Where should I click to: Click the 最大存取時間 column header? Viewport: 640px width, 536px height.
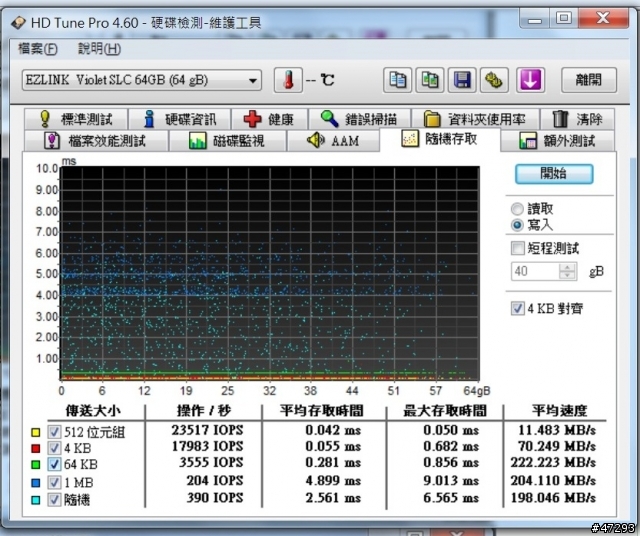(445, 411)
